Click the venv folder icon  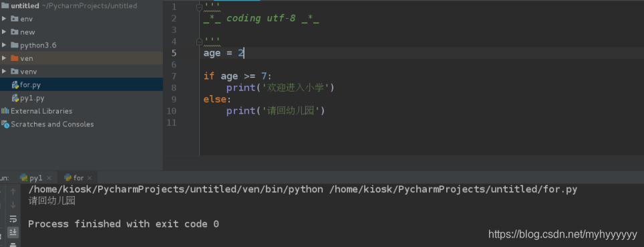click(x=15, y=71)
